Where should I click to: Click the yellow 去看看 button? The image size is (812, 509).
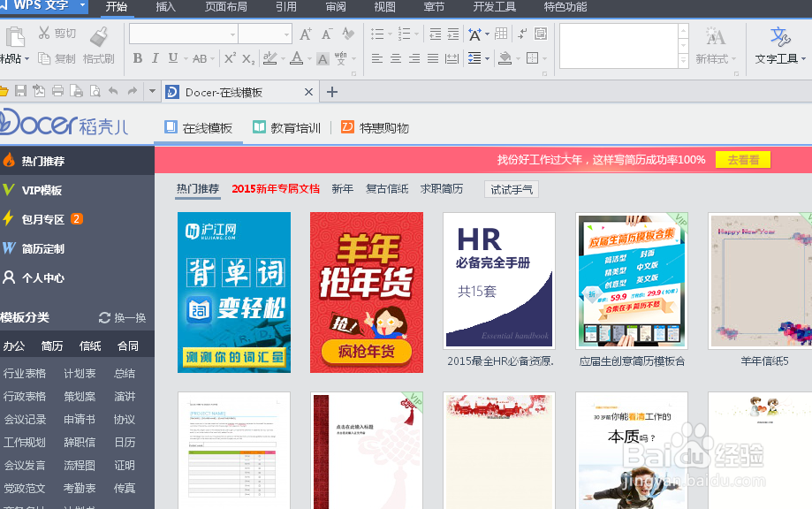pyautogui.click(x=742, y=159)
